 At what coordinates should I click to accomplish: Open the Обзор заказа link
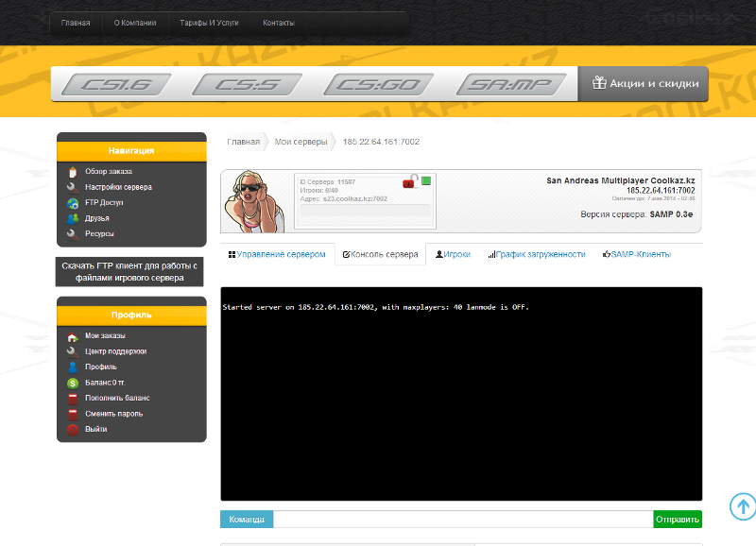coord(109,172)
